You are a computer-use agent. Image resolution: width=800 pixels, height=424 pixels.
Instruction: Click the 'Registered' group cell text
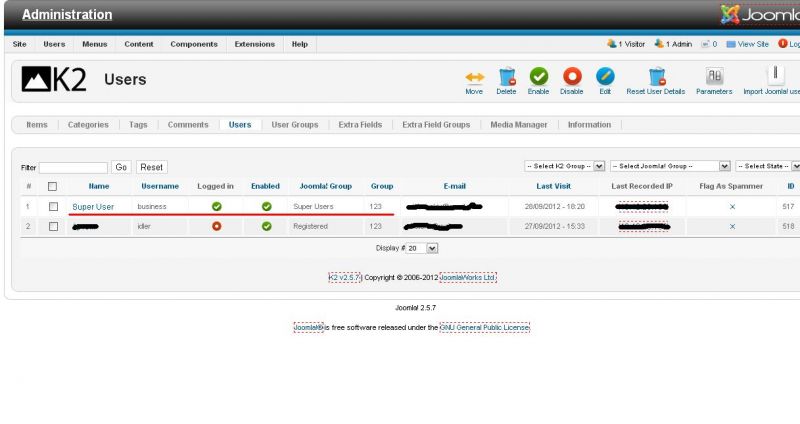point(310,227)
